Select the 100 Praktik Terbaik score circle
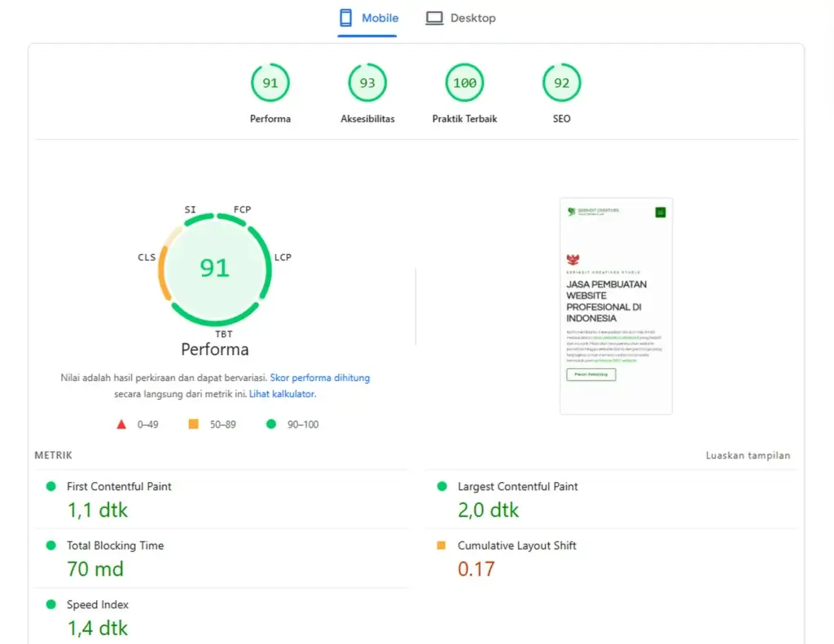The width and height of the screenshot is (834, 644). tap(463, 82)
